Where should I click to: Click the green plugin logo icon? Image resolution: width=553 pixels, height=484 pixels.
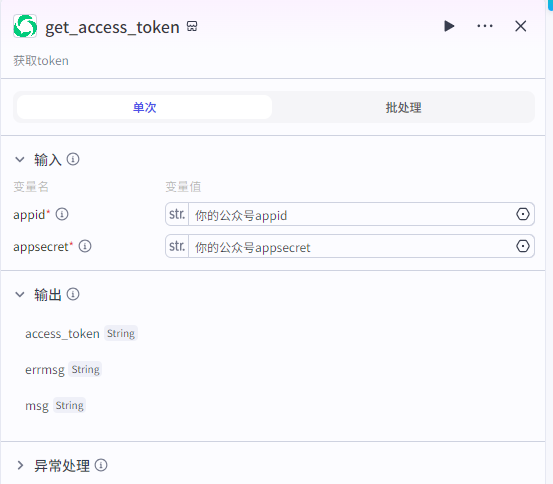[25, 26]
